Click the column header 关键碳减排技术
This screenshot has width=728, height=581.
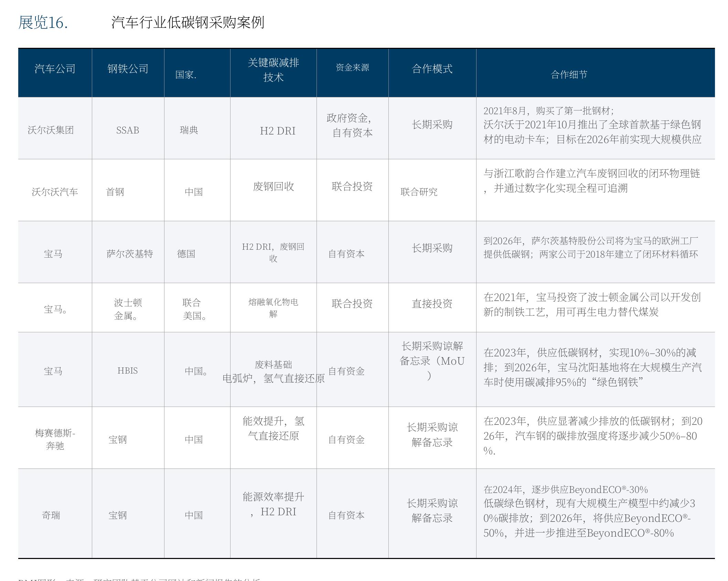tap(274, 70)
